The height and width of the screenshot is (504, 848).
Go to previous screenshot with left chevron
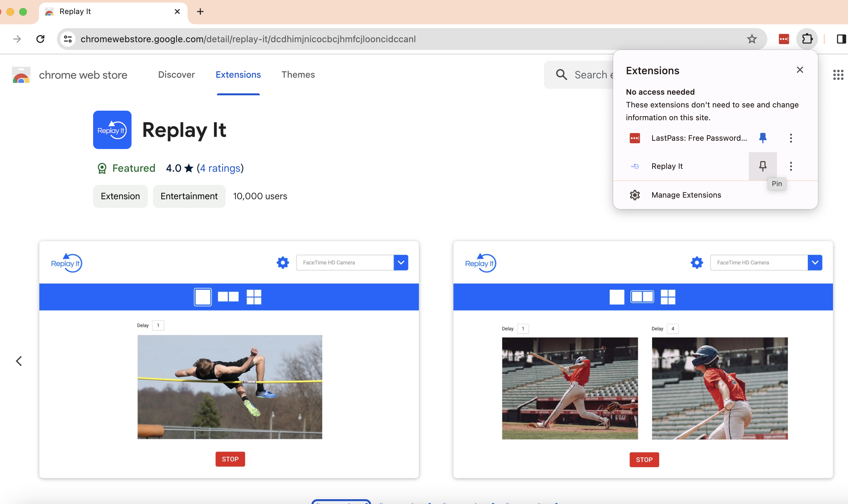[19, 361]
